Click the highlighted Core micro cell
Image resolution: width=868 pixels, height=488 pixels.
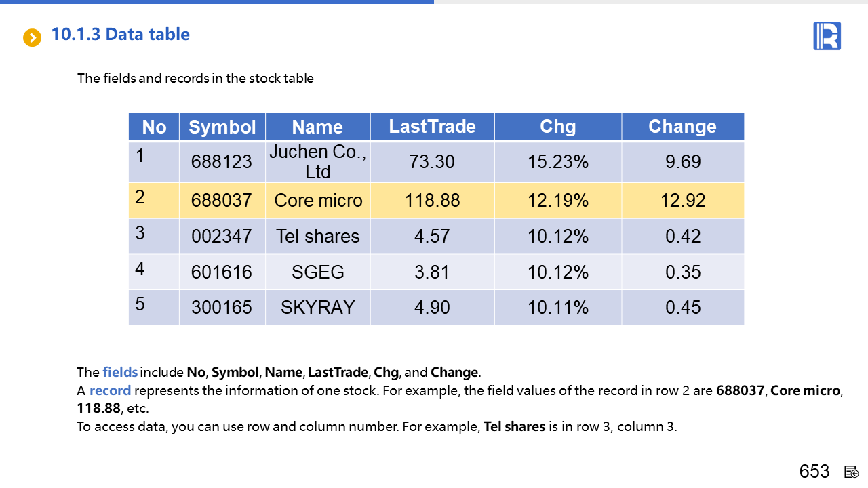pyautogui.click(x=318, y=201)
